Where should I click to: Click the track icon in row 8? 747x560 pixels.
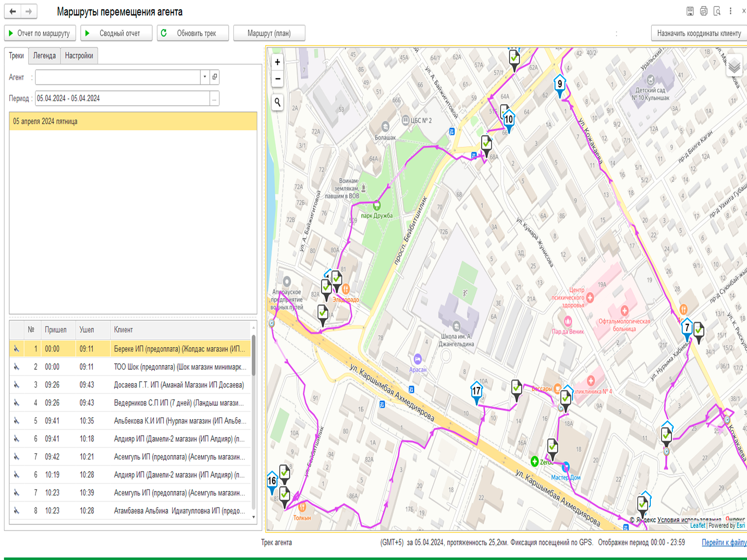pyautogui.click(x=17, y=511)
